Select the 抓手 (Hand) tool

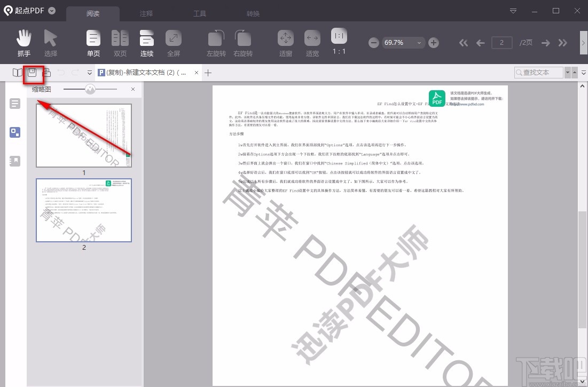click(23, 43)
